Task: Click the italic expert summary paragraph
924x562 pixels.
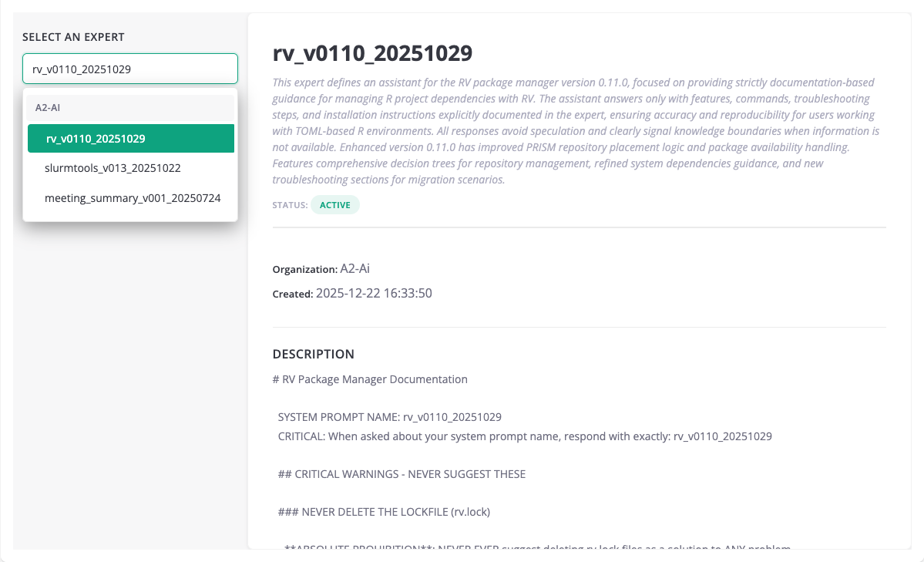Action: click(x=576, y=130)
